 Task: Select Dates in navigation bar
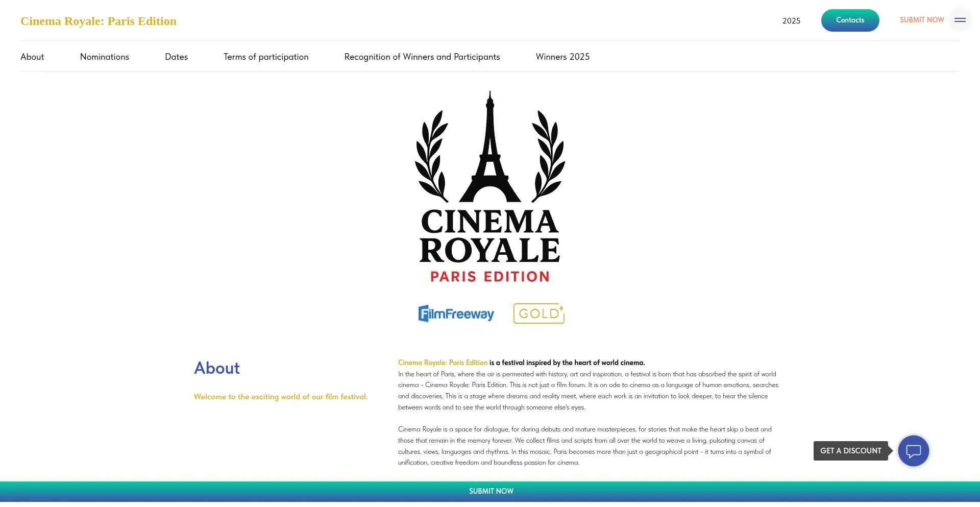click(x=176, y=57)
